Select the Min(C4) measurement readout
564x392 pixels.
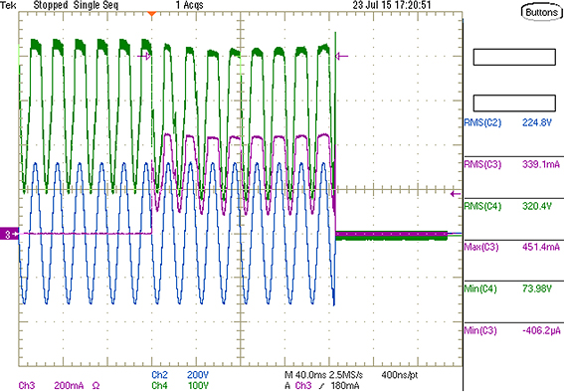tap(513, 289)
